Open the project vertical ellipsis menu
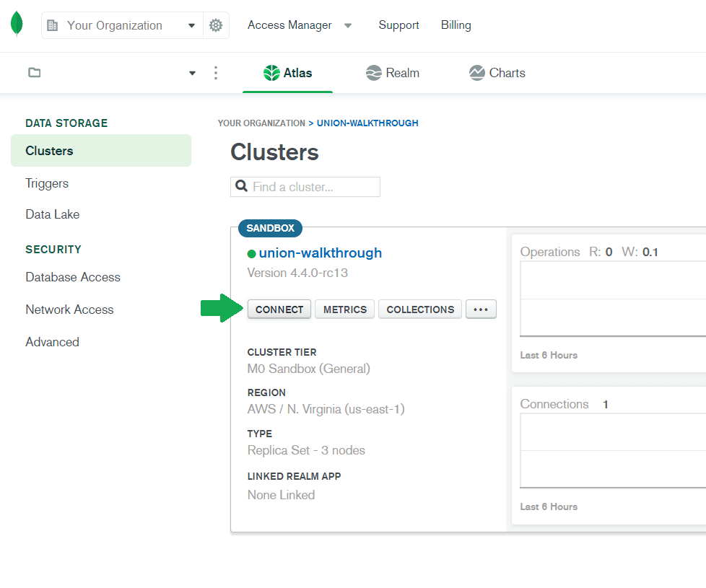The image size is (706, 588). (x=216, y=72)
